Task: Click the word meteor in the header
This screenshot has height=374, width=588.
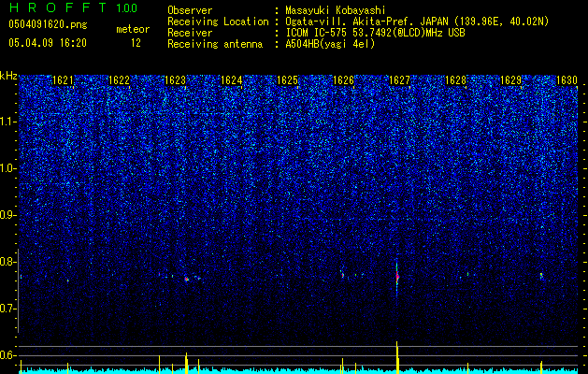Action: tap(133, 29)
